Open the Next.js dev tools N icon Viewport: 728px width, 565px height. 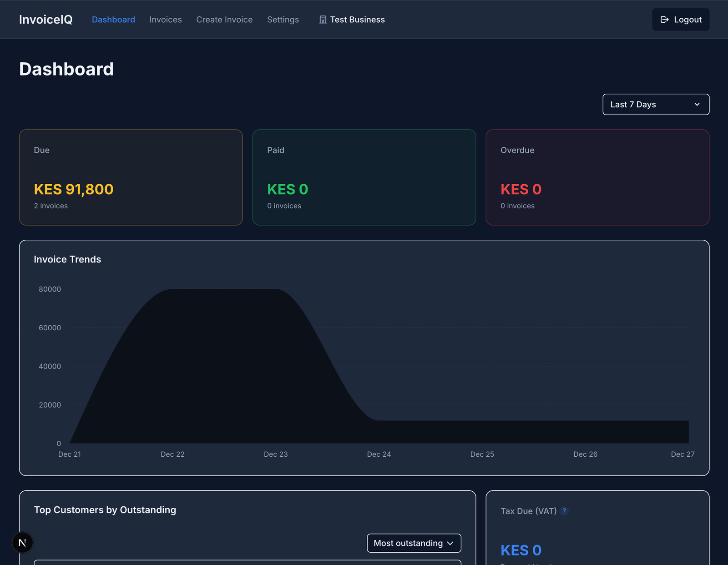pos(22,543)
